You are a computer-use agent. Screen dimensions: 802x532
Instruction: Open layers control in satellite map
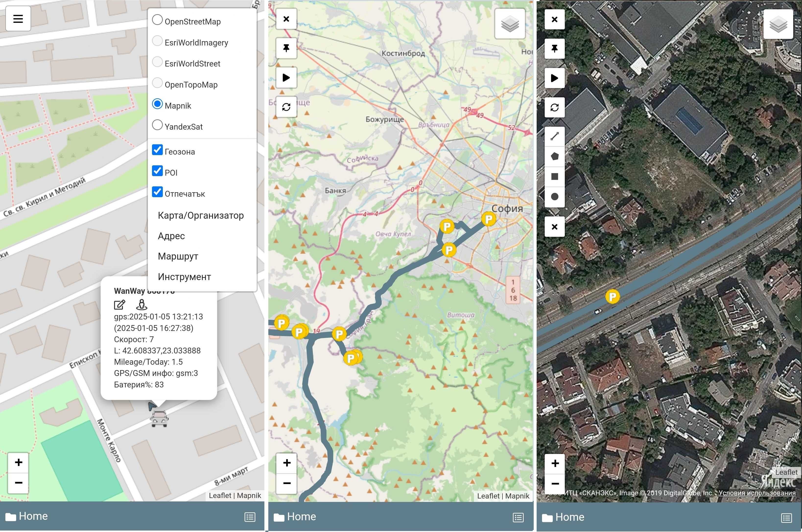[x=778, y=24]
